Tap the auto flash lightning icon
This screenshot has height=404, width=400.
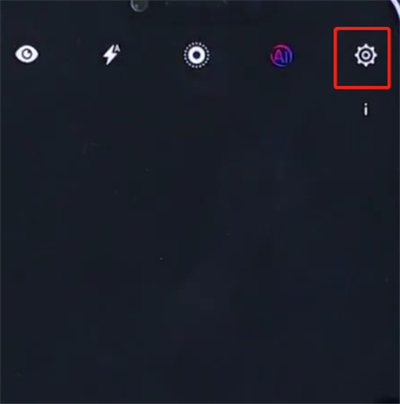point(111,55)
